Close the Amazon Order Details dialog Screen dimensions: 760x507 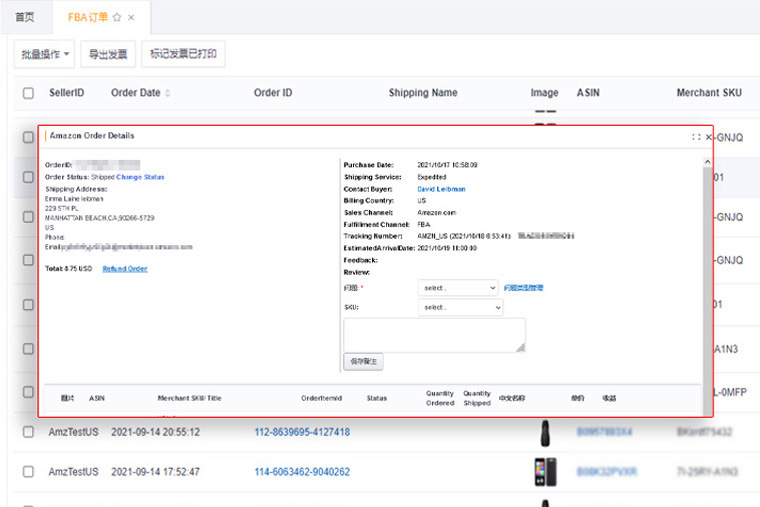click(708, 136)
